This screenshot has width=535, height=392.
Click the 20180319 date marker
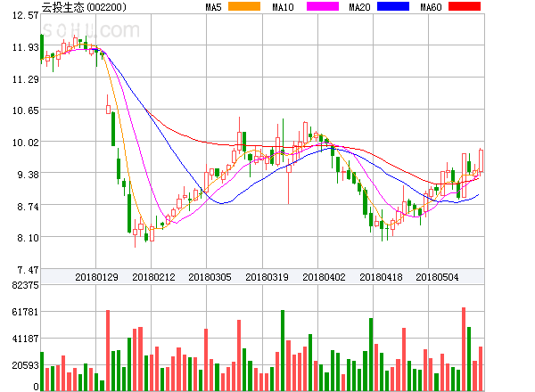click(267, 277)
